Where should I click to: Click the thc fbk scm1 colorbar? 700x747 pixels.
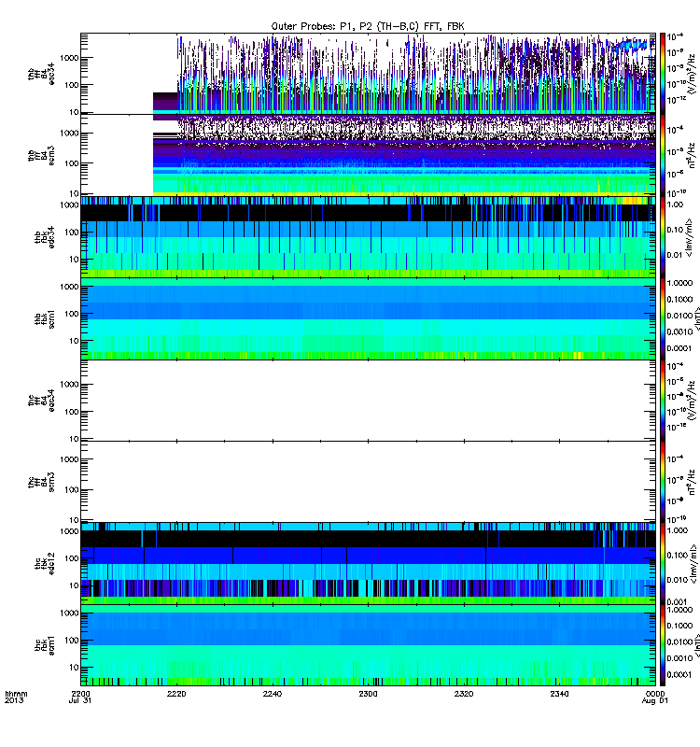click(x=662, y=645)
